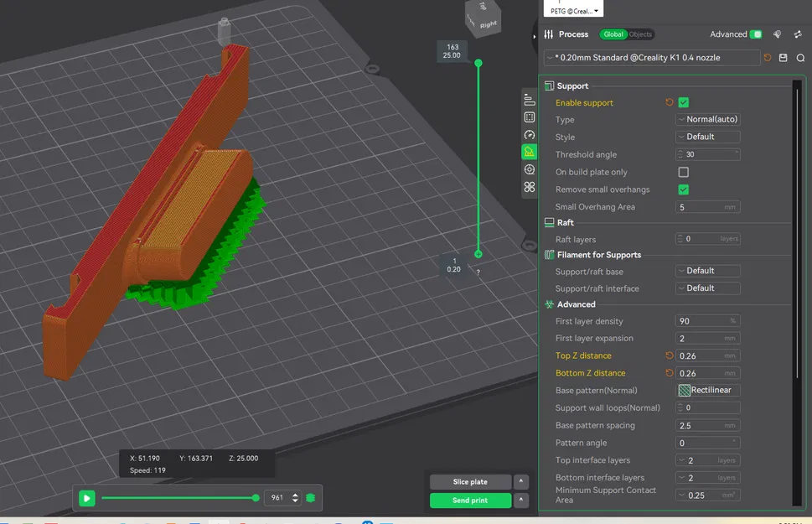Click the Support wall loops stepper field
Screen dimensions: 812x524
(707, 407)
